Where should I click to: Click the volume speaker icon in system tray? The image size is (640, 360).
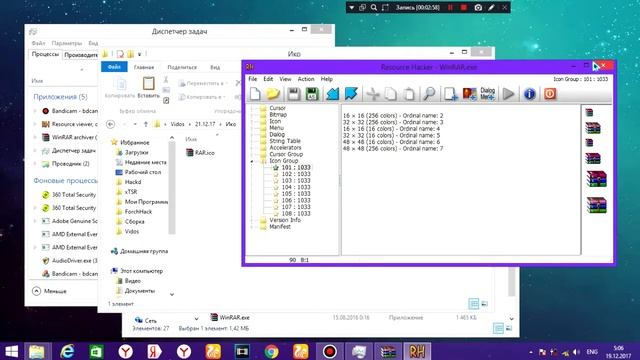tap(576, 352)
